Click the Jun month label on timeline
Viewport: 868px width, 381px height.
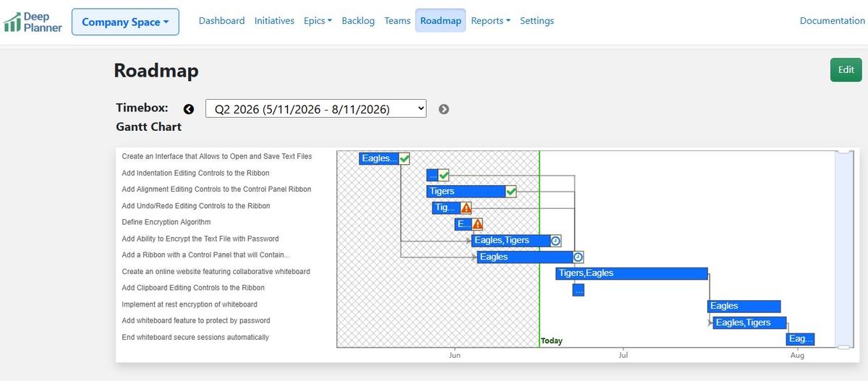(x=455, y=356)
